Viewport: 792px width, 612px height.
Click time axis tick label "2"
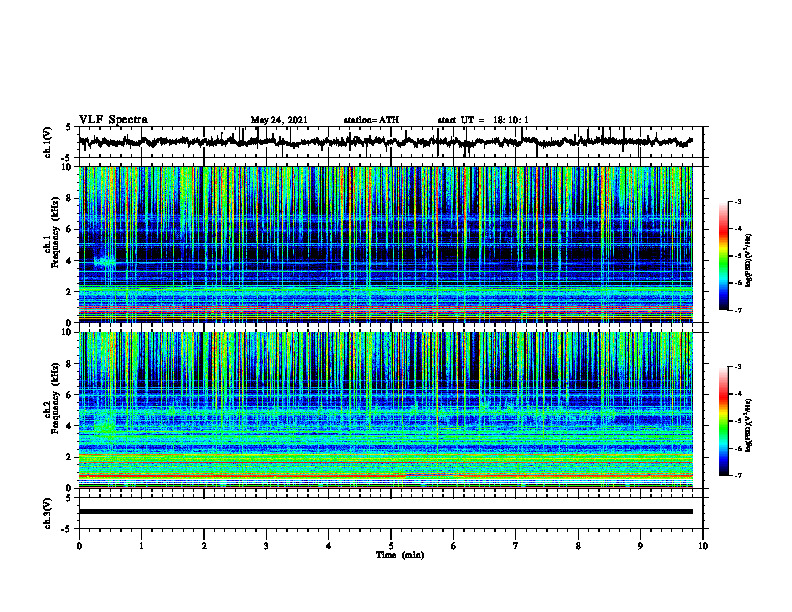click(204, 546)
